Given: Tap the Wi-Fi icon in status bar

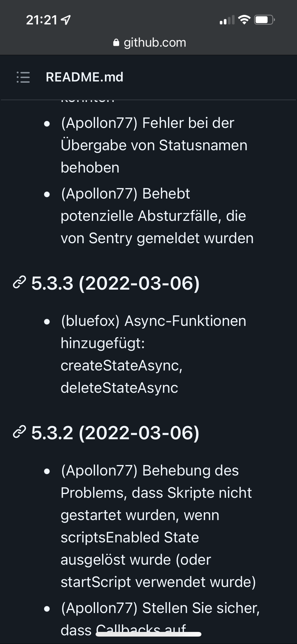Looking at the screenshot, I should 244,20.
